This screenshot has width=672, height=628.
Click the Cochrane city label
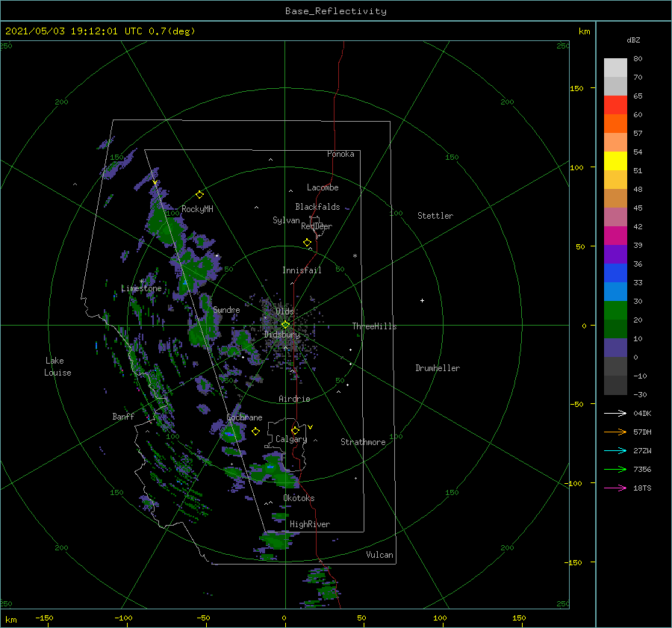(244, 417)
